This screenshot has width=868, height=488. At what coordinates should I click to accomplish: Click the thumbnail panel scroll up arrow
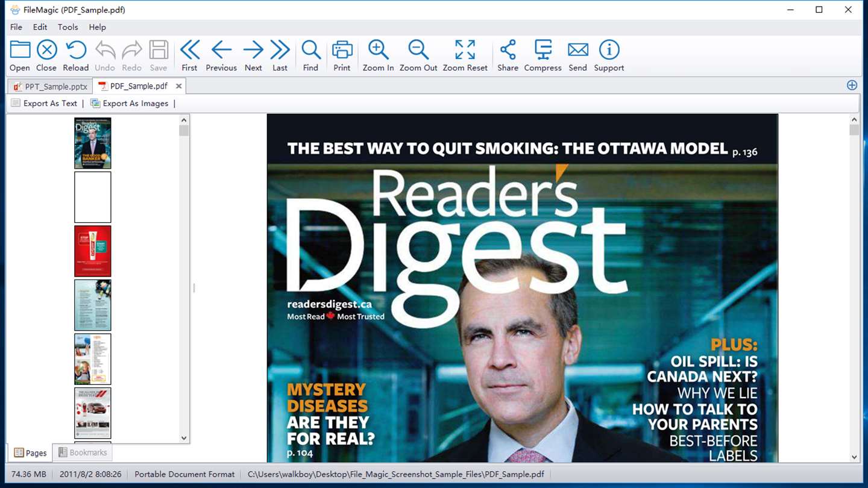(x=184, y=120)
